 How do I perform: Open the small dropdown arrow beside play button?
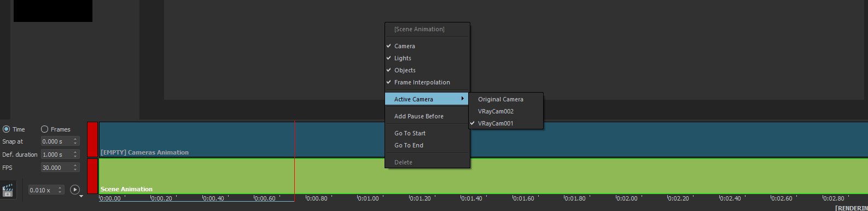pos(81,196)
